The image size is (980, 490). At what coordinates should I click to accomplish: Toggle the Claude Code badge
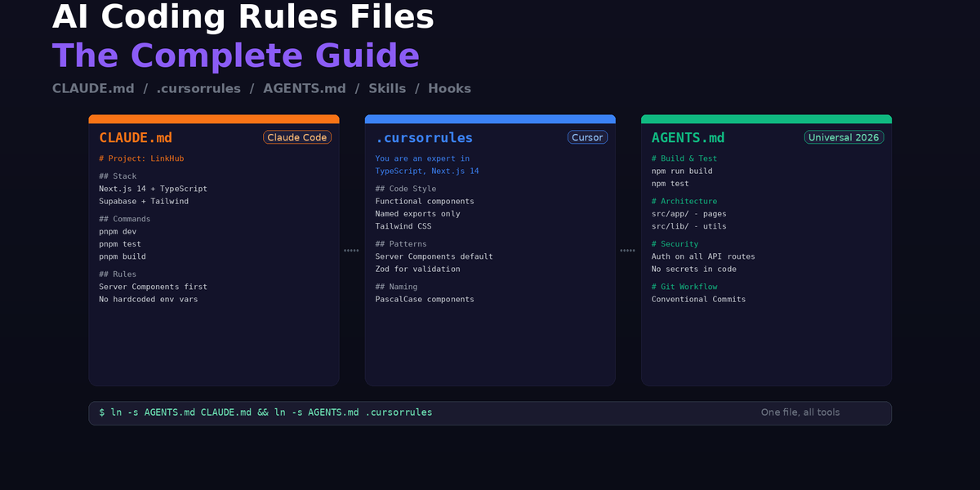click(x=296, y=137)
